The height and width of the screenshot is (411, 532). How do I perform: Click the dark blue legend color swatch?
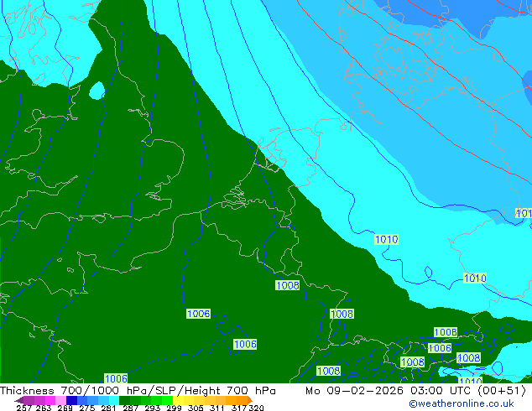(x=71, y=400)
